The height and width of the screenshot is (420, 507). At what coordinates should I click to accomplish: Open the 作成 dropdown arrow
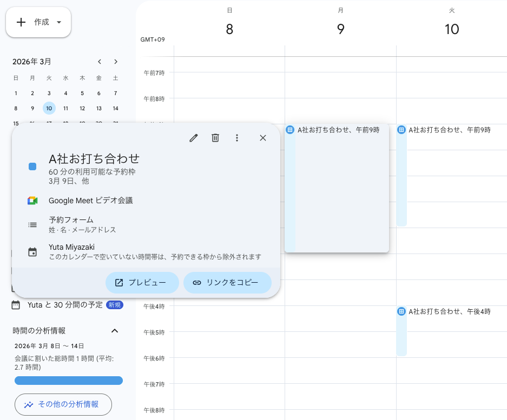(x=59, y=22)
